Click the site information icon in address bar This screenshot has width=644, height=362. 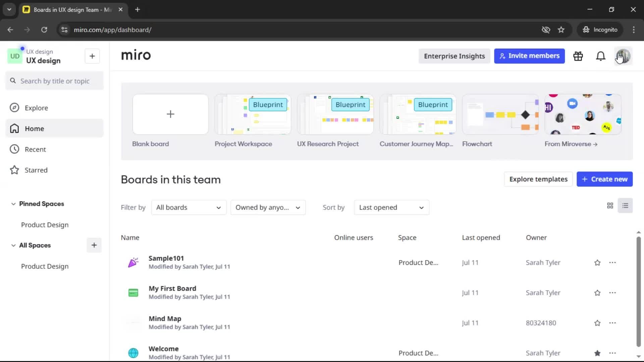64,30
